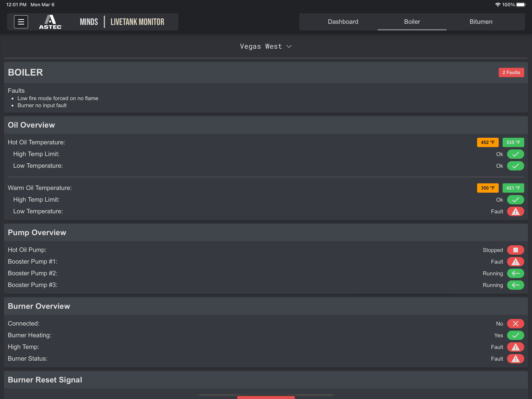Switch to the Boiler tab

(x=412, y=22)
